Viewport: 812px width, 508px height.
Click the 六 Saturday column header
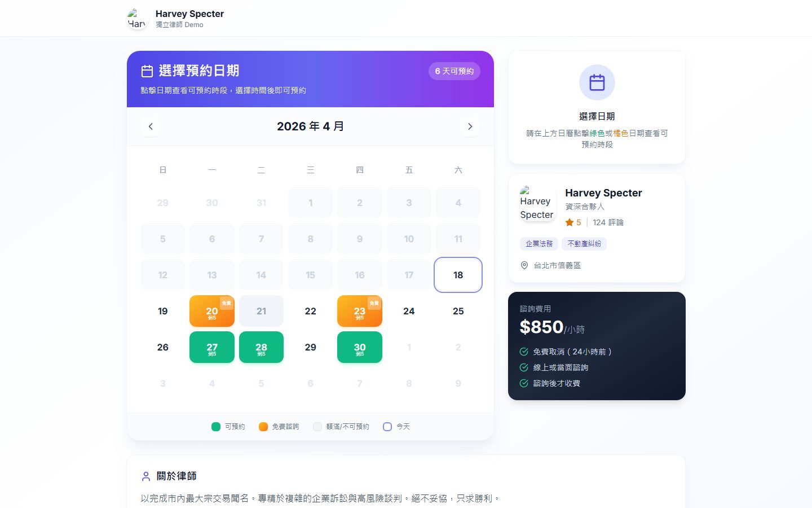[x=458, y=170]
